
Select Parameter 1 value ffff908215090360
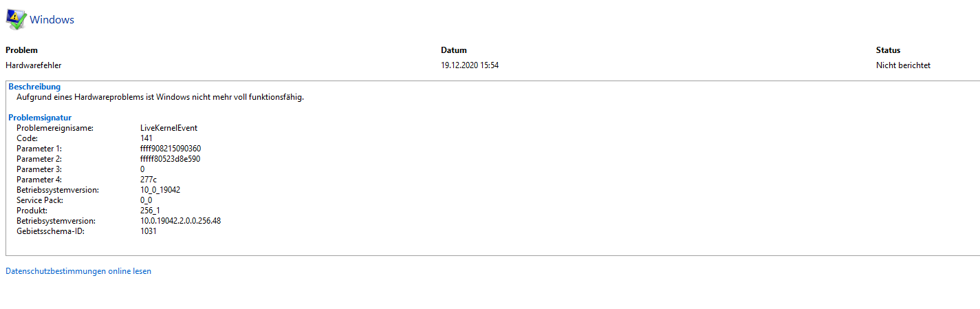point(171,149)
